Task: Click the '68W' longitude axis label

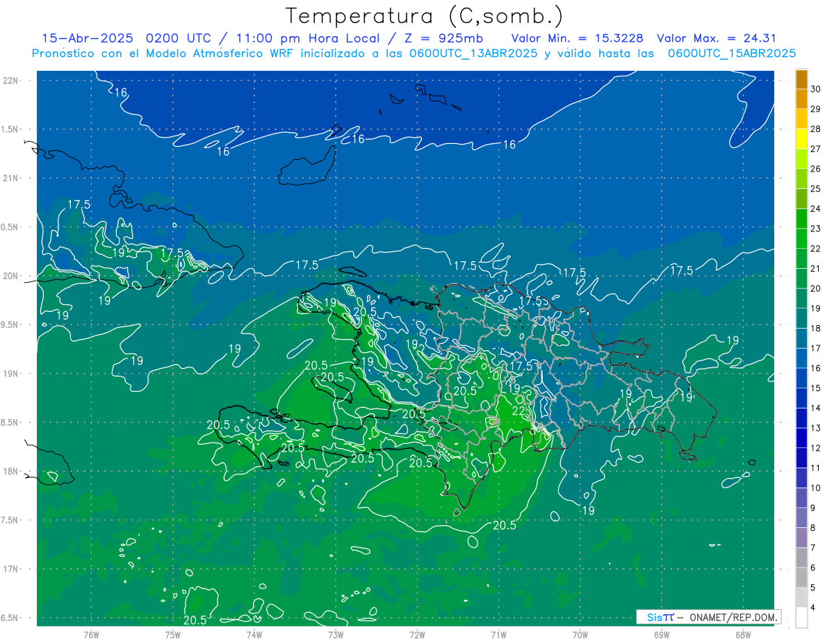Action: (x=743, y=635)
